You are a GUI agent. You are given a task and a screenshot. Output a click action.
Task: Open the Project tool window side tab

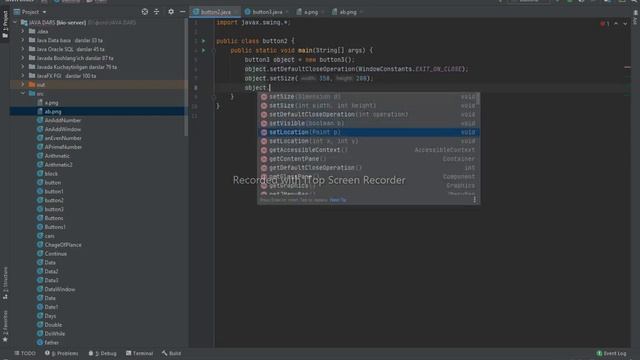pos(5,24)
